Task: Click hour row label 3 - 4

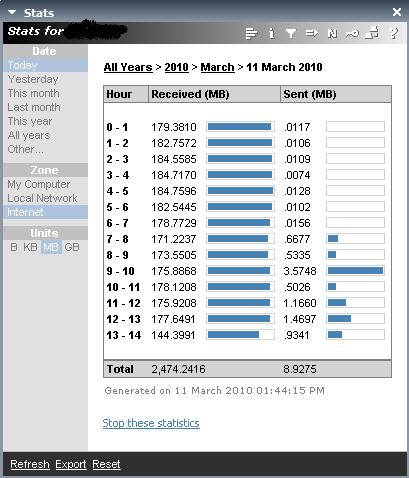Action: (x=118, y=175)
